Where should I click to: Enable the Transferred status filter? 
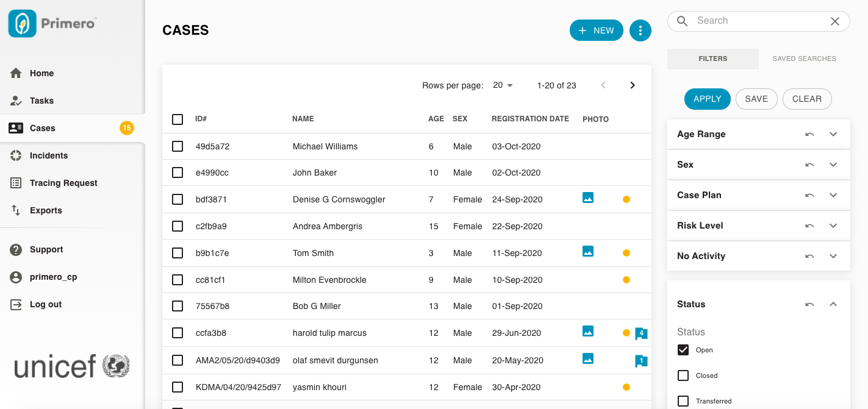click(x=683, y=401)
